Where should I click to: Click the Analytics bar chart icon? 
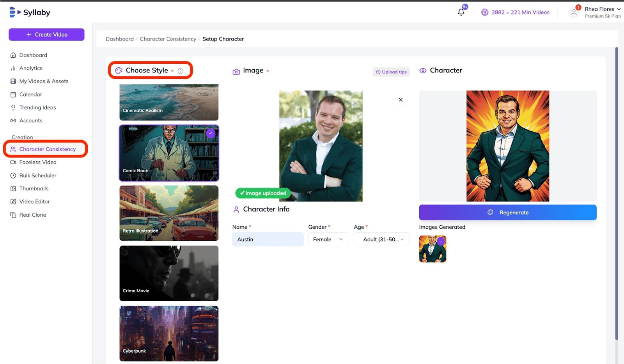[13, 68]
